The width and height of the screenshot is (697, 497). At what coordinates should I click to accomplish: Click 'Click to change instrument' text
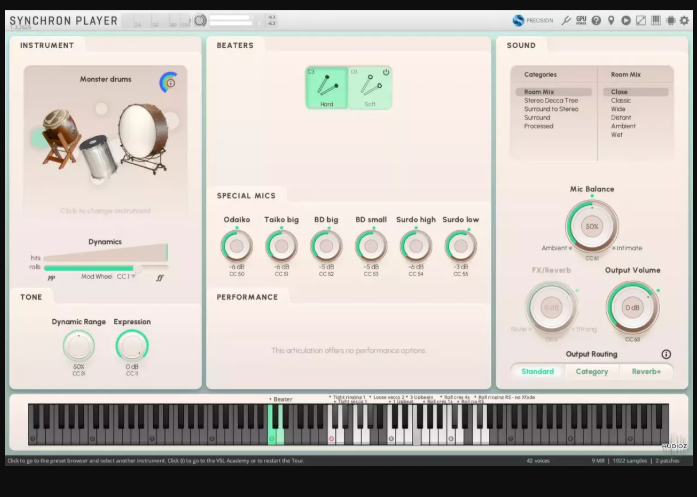(105, 211)
